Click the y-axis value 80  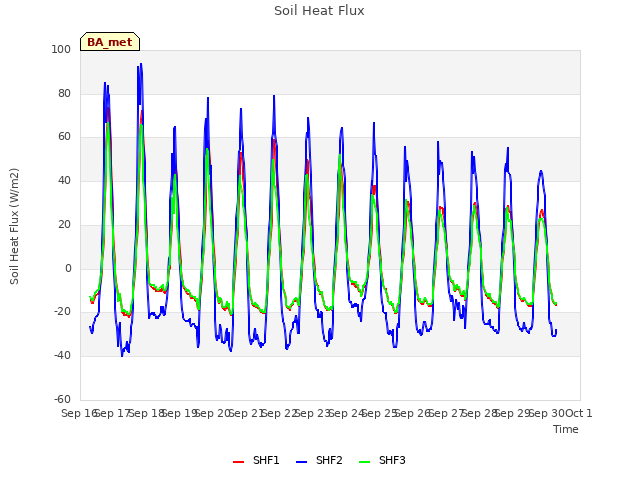64,93
